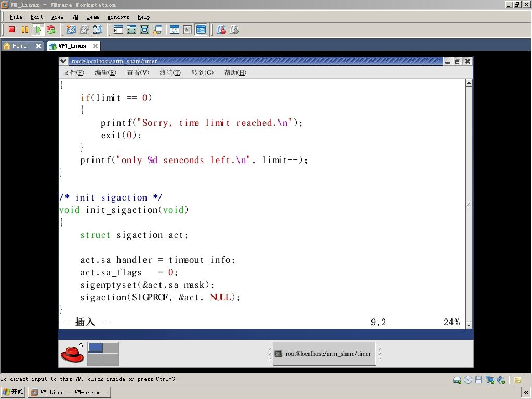Screen dimensions: 532x399
Task: Take a snapshot with the snapshot icon
Action: [71, 30]
